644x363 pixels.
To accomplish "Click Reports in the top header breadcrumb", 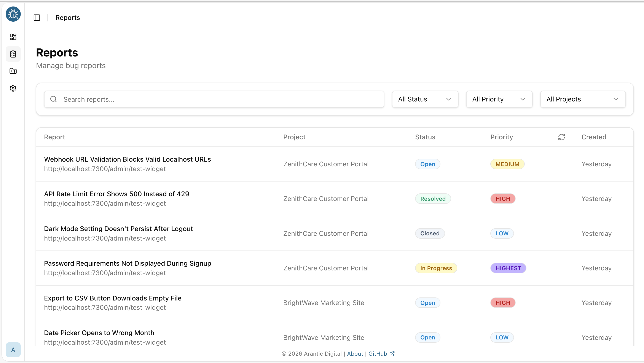I will [67, 18].
